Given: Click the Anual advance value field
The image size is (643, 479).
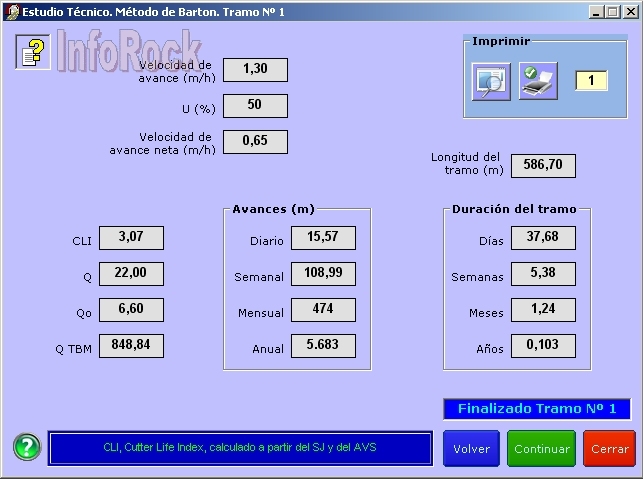Looking at the screenshot, I should [323, 346].
